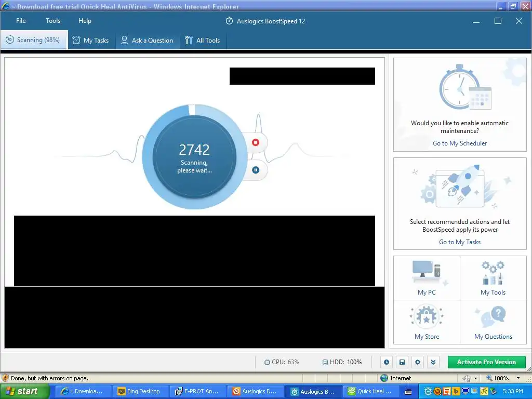The width and height of the screenshot is (532, 399).
Task: Open the My Questions tile
Action: pyautogui.click(x=493, y=322)
